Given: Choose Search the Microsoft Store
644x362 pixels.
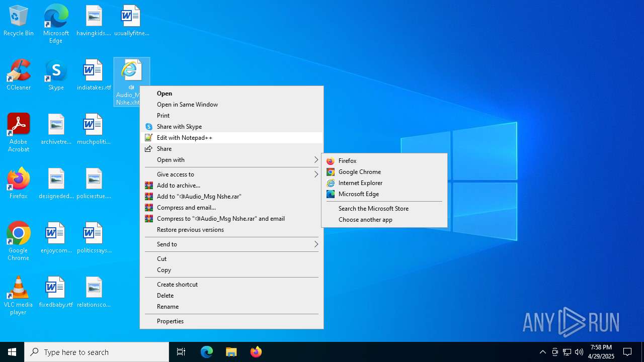Looking at the screenshot, I should click(x=384, y=209).
